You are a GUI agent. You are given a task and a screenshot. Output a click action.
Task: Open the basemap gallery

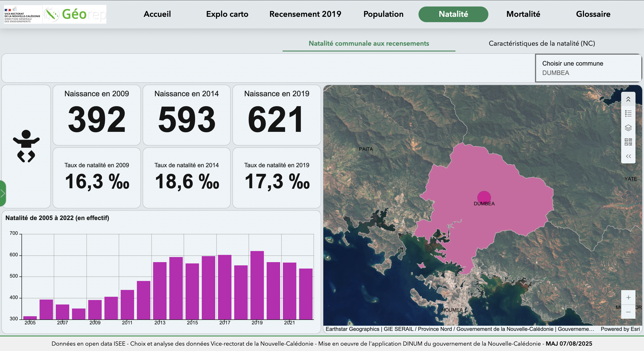pyautogui.click(x=628, y=142)
